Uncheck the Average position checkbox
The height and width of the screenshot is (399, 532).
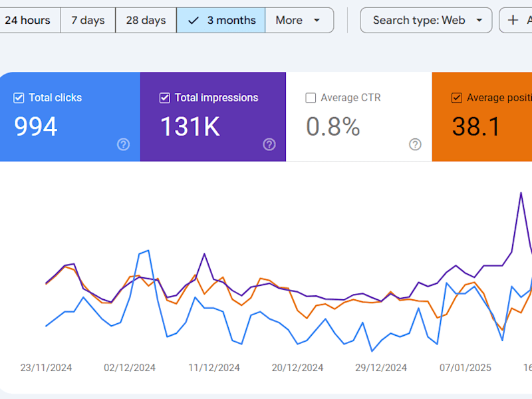click(456, 98)
